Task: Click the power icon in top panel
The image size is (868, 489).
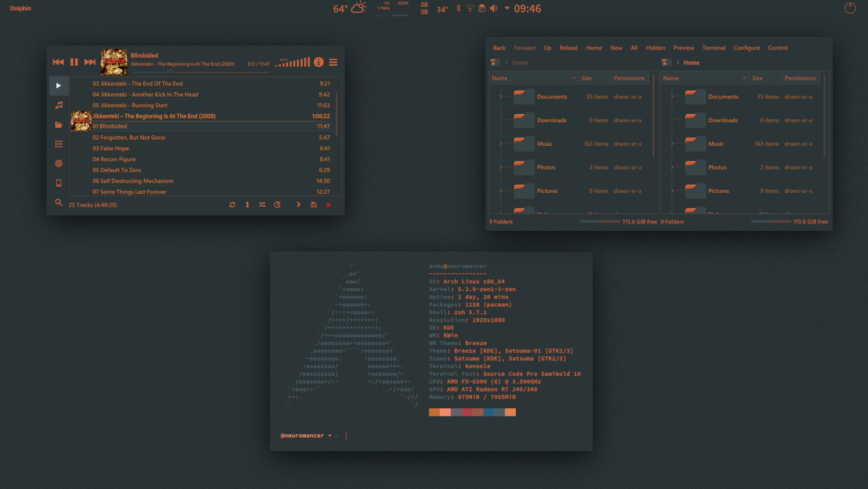Action: pos(850,8)
